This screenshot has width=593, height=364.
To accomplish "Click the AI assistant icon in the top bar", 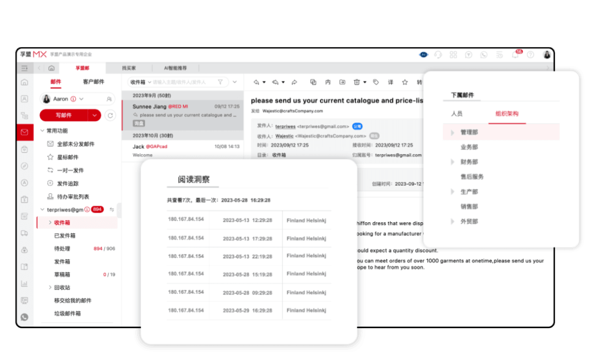I will (424, 54).
